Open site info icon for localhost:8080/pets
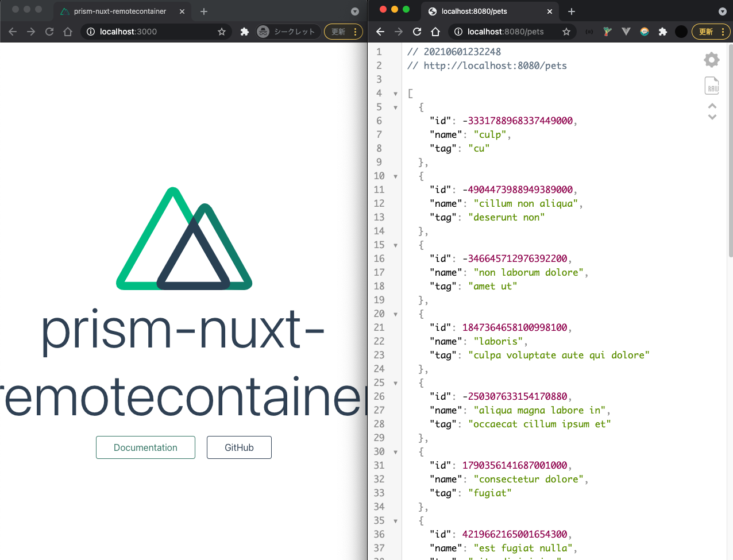Image resolution: width=733 pixels, height=560 pixels. [458, 32]
